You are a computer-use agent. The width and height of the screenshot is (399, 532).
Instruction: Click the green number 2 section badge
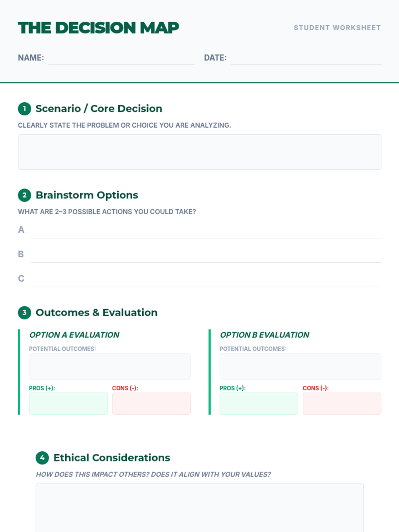click(x=24, y=195)
